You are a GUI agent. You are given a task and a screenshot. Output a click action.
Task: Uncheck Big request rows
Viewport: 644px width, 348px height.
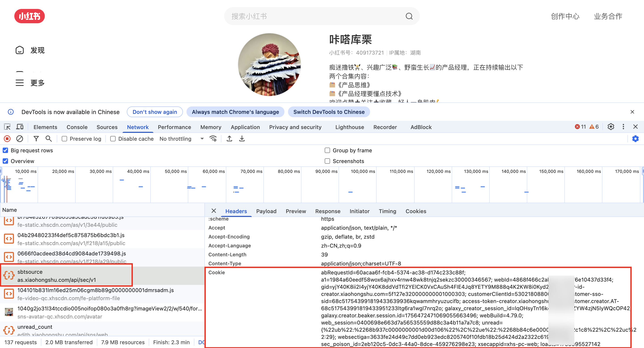[x=5, y=150]
